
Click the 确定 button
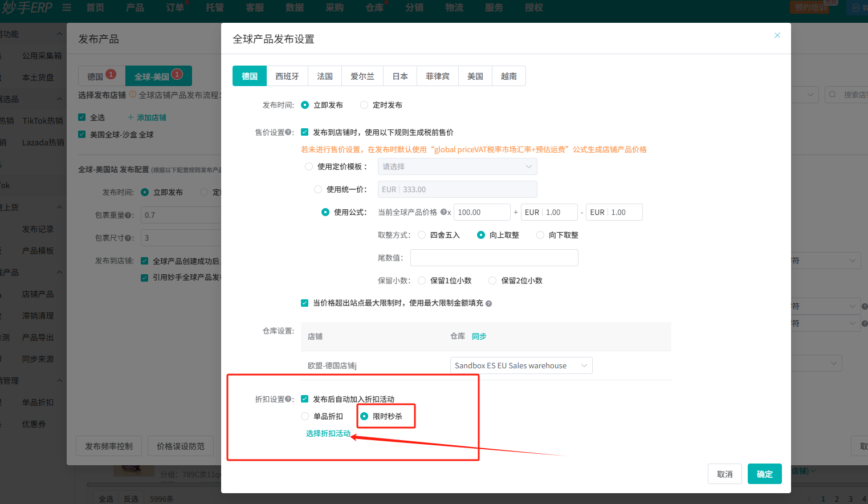765,474
